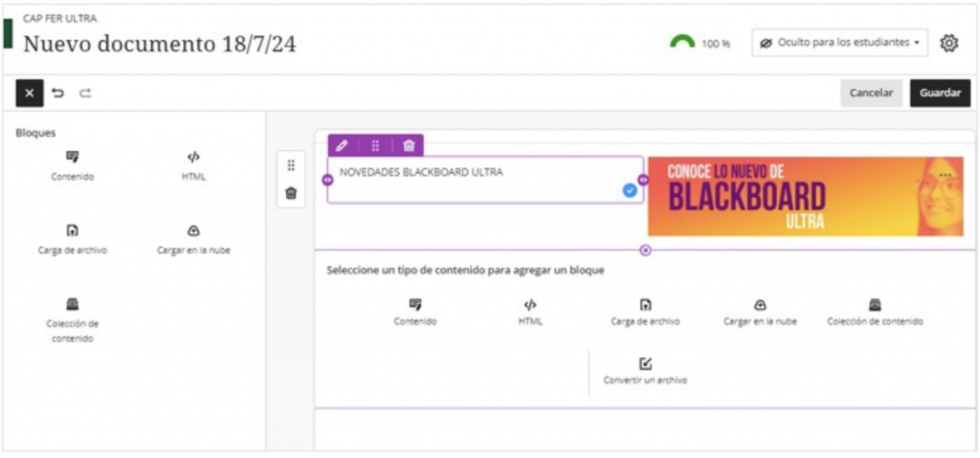Undo the last change
Image resolution: width=980 pixels, height=458 pixels.
tap(58, 93)
